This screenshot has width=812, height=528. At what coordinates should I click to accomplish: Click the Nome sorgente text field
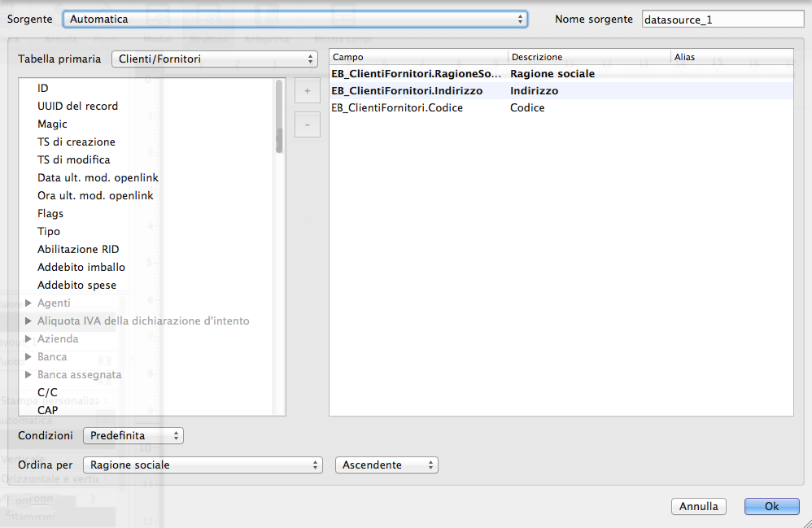point(722,20)
